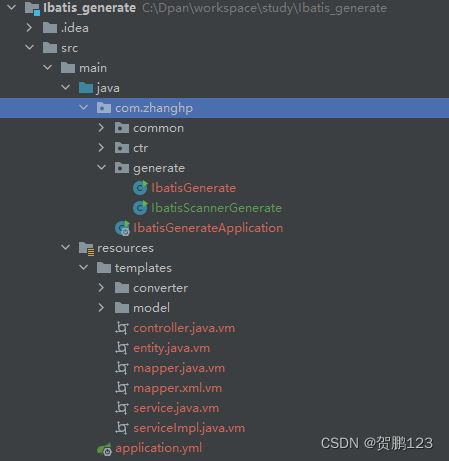Open the IbatisGenerate class

pyautogui.click(x=194, y=188)
